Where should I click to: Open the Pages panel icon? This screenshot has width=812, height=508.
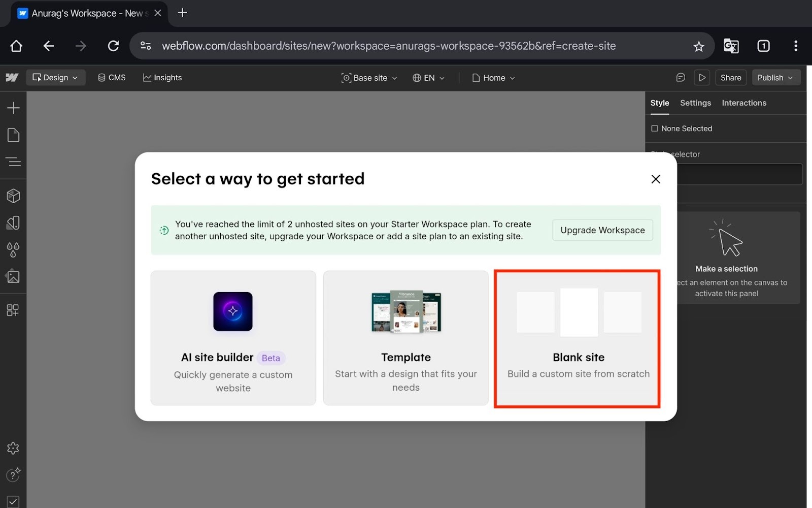(13, 135)
